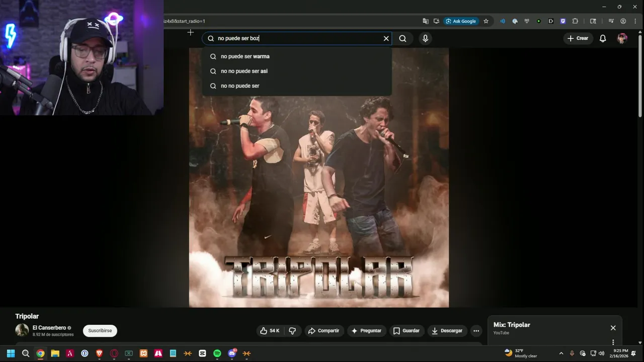644x362 pixels.
Task: Open the volume control in system tray
Action: click(x=601, y=353)
